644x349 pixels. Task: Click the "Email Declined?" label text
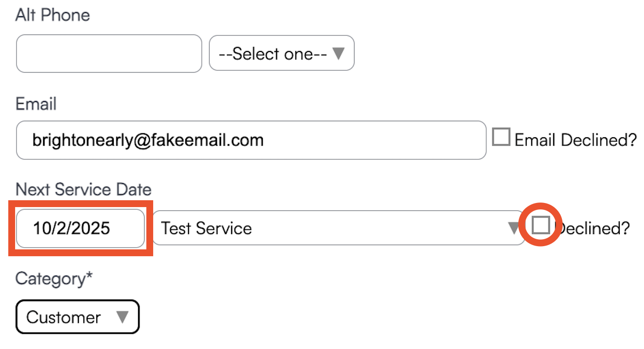coord(576,140)
